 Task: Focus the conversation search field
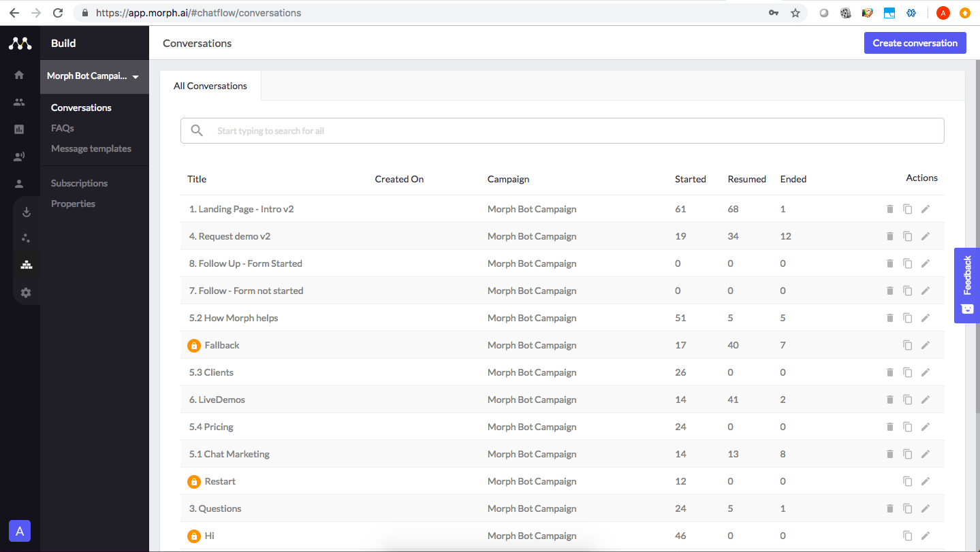tap(563, 131)
